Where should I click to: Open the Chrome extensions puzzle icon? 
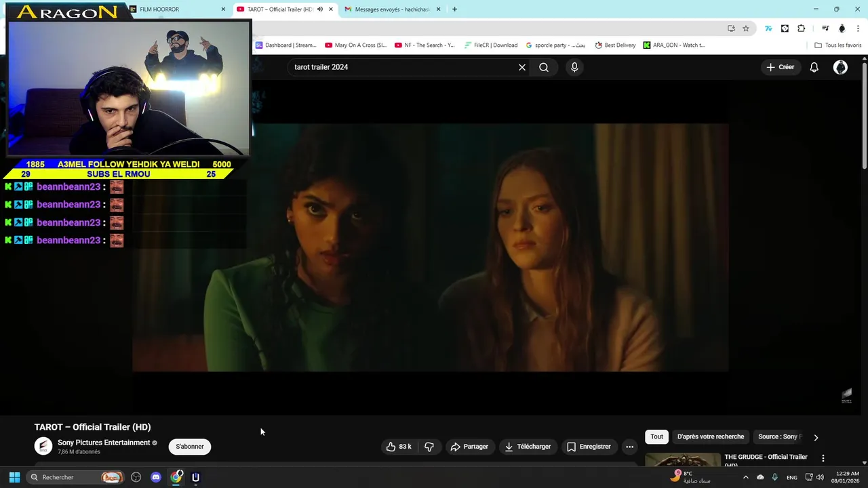click(x=802, y=28)
